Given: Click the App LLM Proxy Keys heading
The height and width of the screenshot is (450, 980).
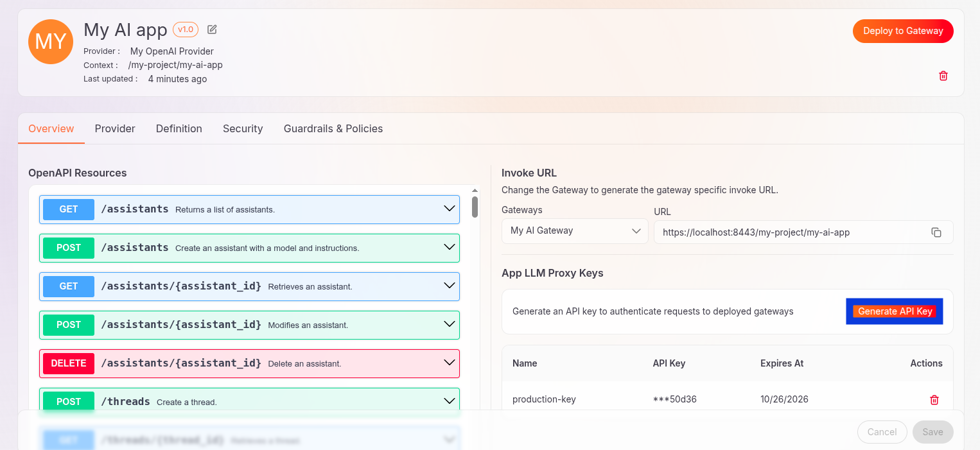Looking at the screenshot, I should 552,273.
